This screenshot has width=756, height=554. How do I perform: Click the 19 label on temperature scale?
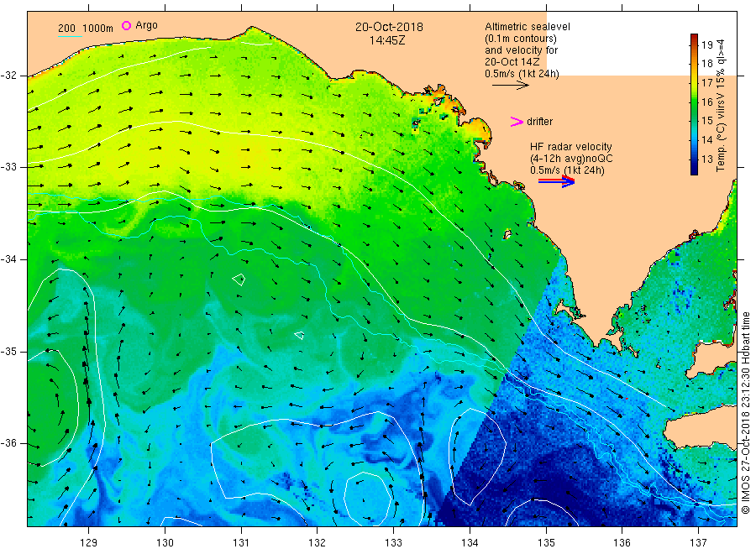coord(706,44)
